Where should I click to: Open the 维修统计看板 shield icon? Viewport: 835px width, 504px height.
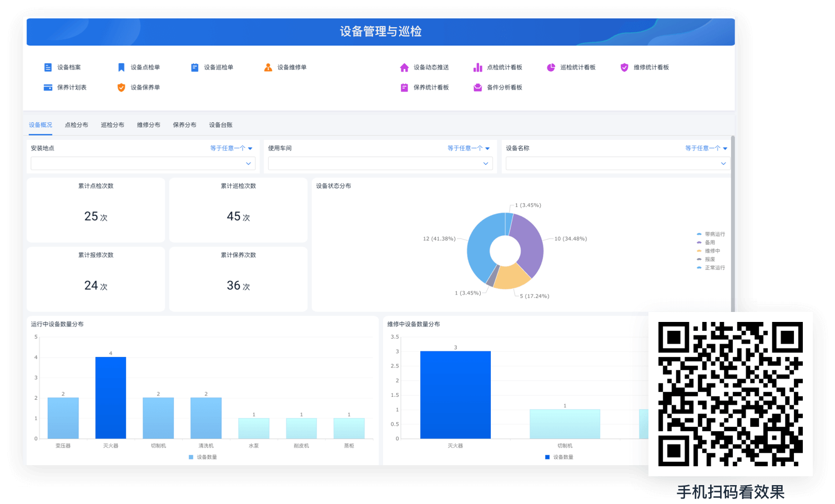tap(624, 68)
